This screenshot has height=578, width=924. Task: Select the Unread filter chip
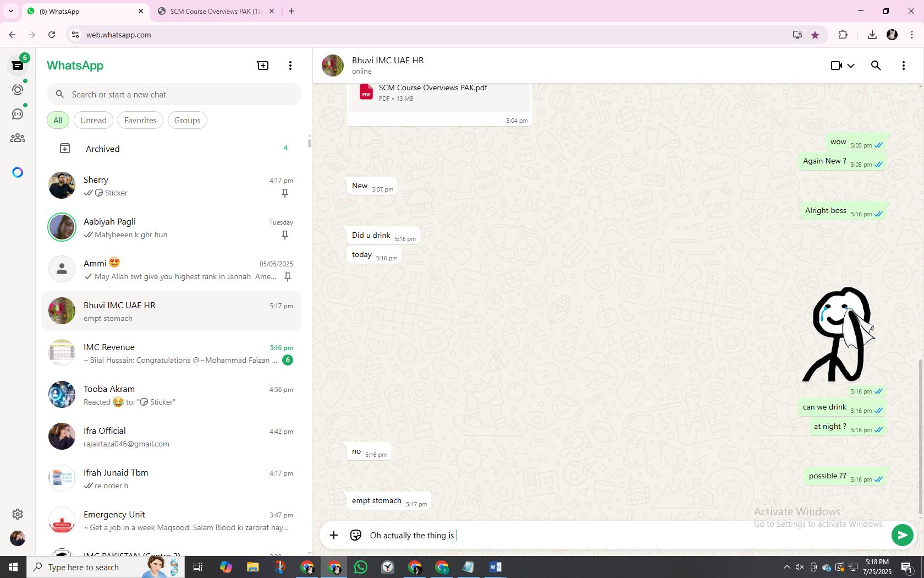94,120
